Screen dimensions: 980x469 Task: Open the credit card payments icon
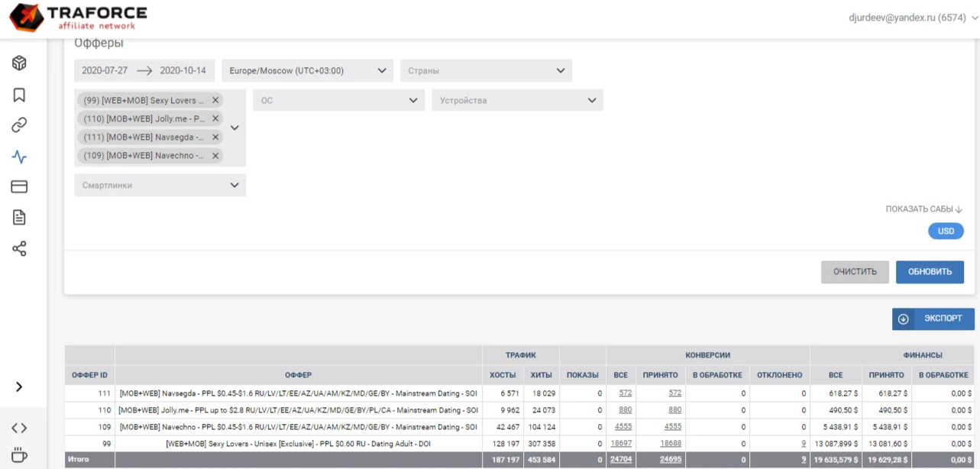tap(19, 187)
